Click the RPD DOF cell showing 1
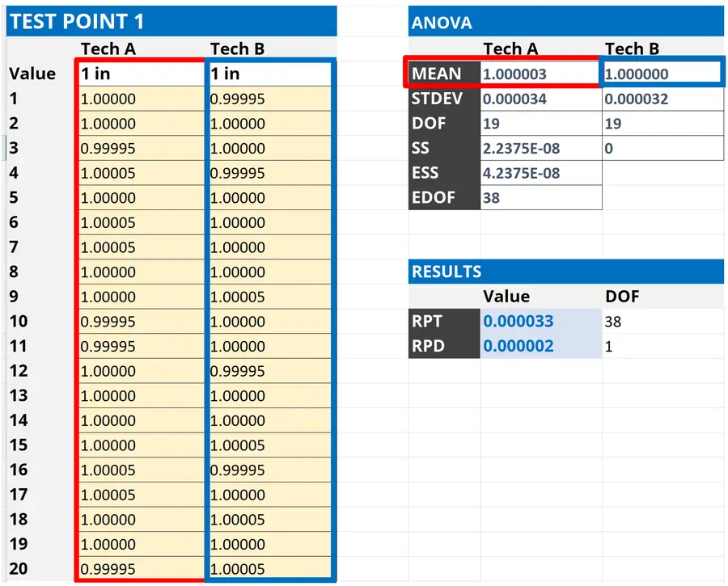The image size is (728, 586). click(662, 346)
